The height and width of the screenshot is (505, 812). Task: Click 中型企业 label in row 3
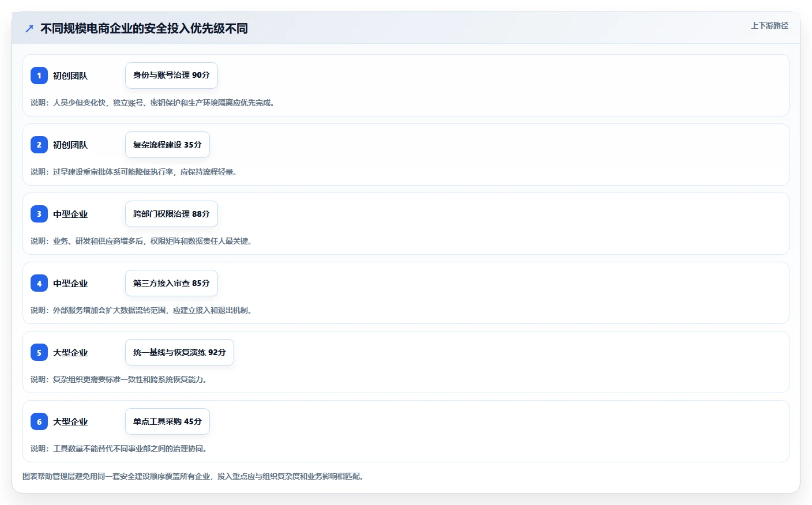(70, 214)
